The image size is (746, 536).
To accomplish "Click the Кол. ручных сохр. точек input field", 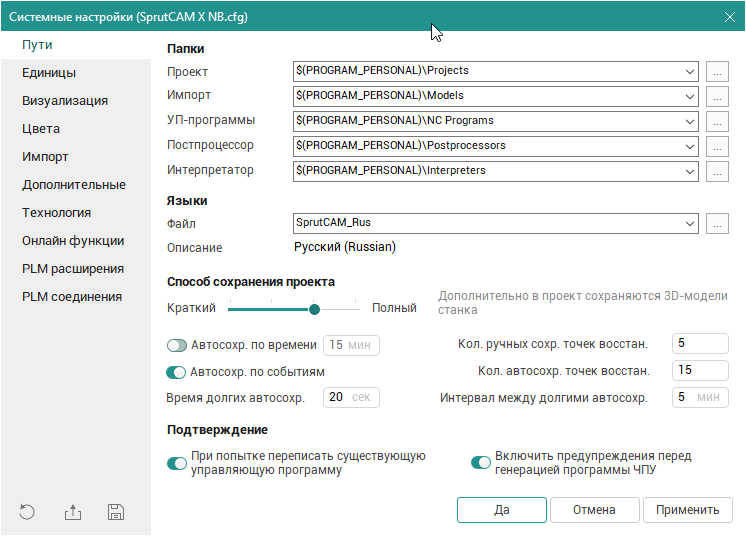I will point(700,344).
